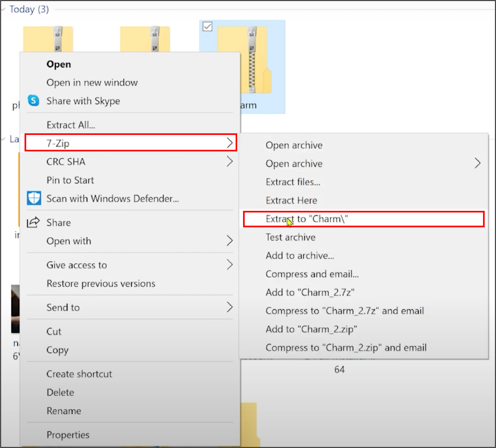The image size is (496, 448).
Task: Choose Test archive
Action: 364,237
